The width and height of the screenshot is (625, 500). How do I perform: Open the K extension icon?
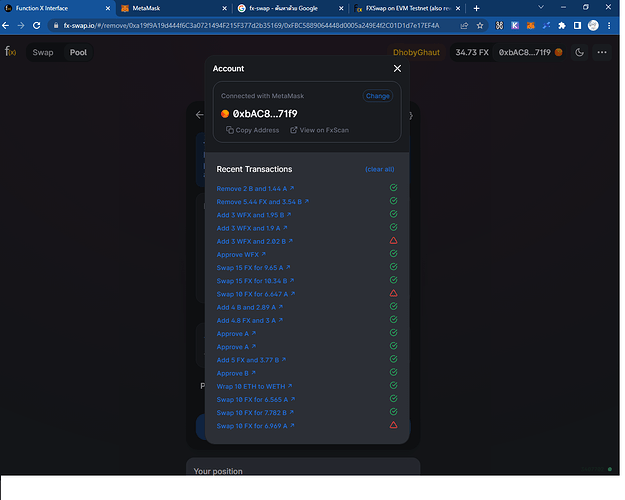coord(515,26)
